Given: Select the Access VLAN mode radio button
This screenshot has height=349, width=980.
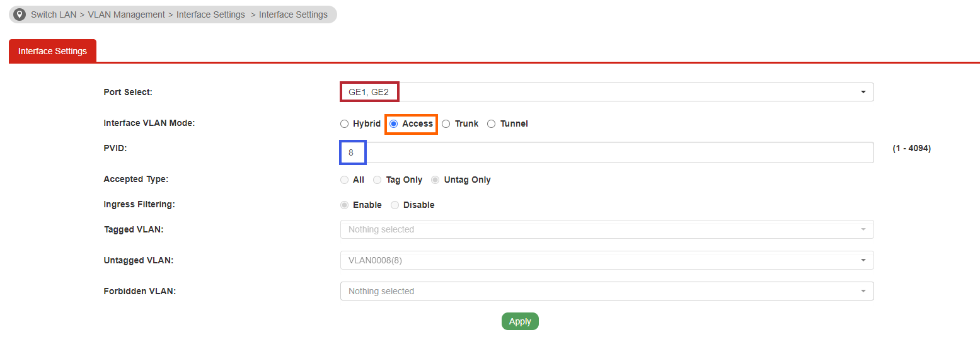Looking at the screenshot, I should pos(393,124).
